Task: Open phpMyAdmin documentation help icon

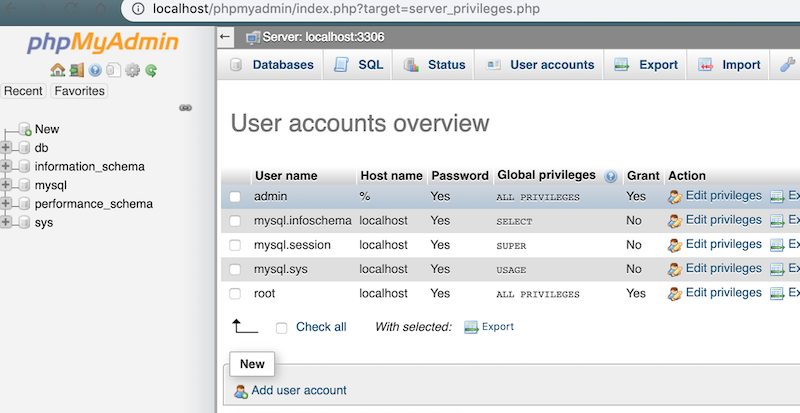Action: point(95,70)
